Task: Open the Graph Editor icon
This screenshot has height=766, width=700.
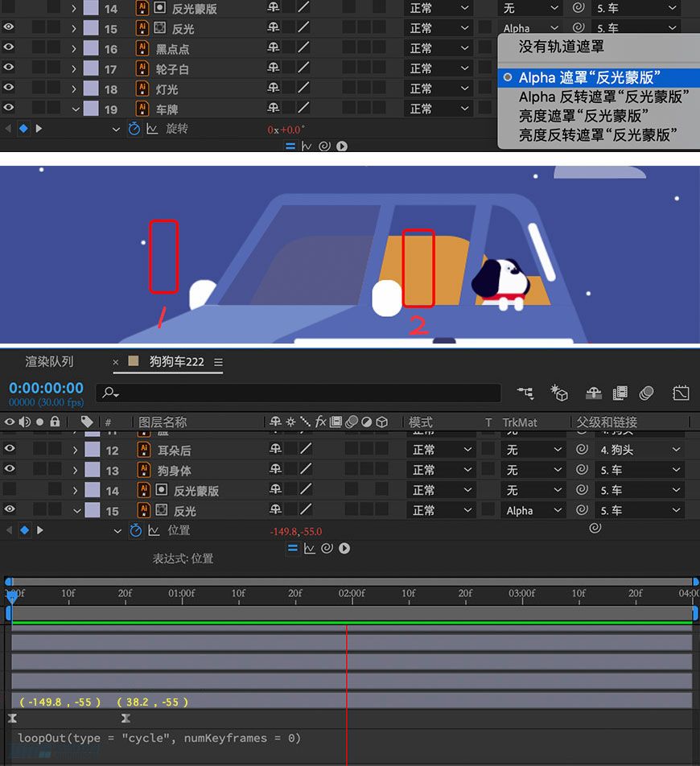Action: [681, 393]
